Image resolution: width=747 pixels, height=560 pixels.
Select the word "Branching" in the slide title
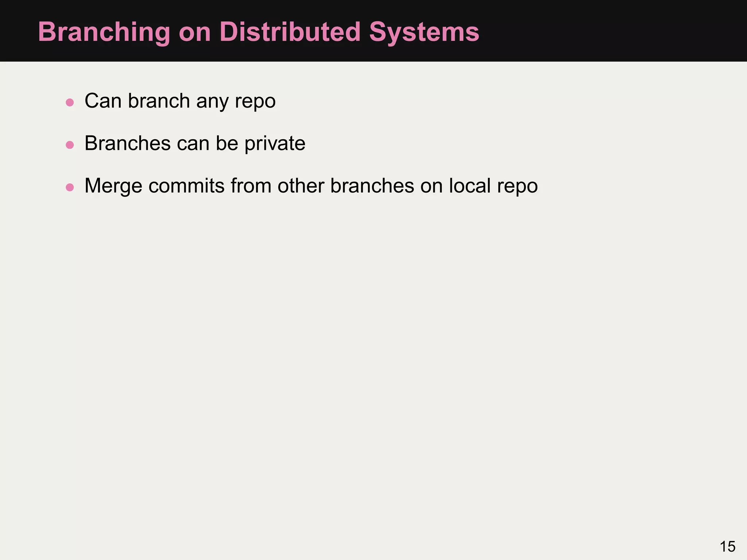pos(104,33)
